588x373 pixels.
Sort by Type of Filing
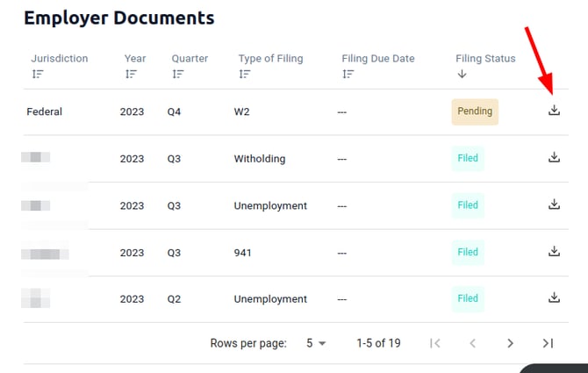pos(245,75)
